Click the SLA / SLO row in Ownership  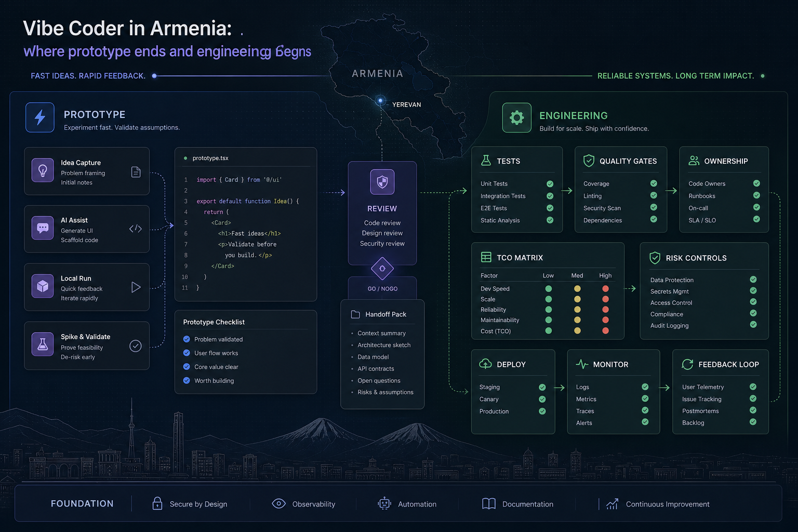tap(724, 220)
